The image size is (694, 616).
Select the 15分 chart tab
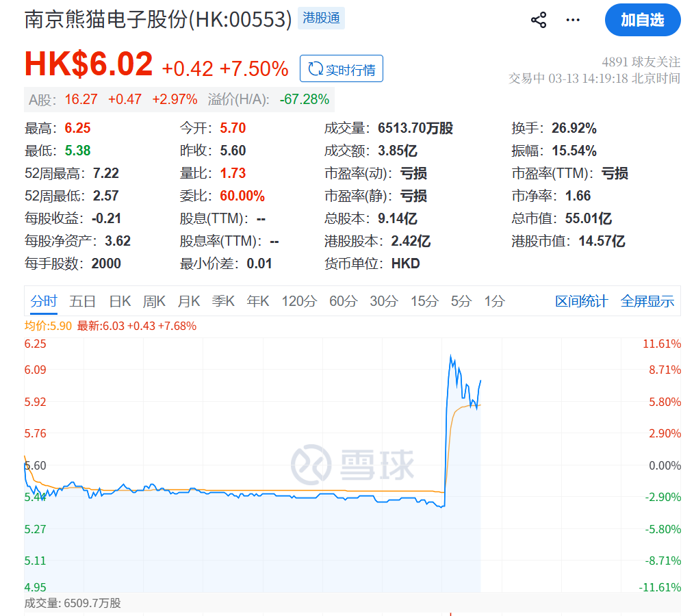point(424,301)
